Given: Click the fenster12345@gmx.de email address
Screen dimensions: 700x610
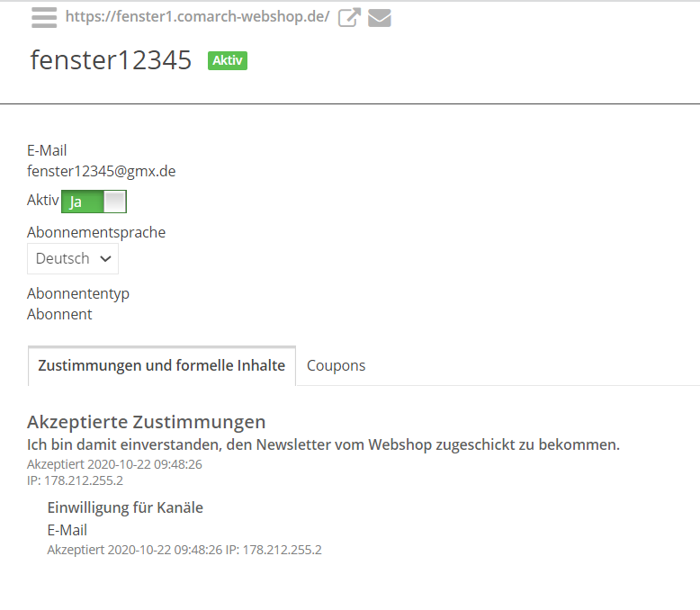Looking at the screenshot, I should point(102,171).
